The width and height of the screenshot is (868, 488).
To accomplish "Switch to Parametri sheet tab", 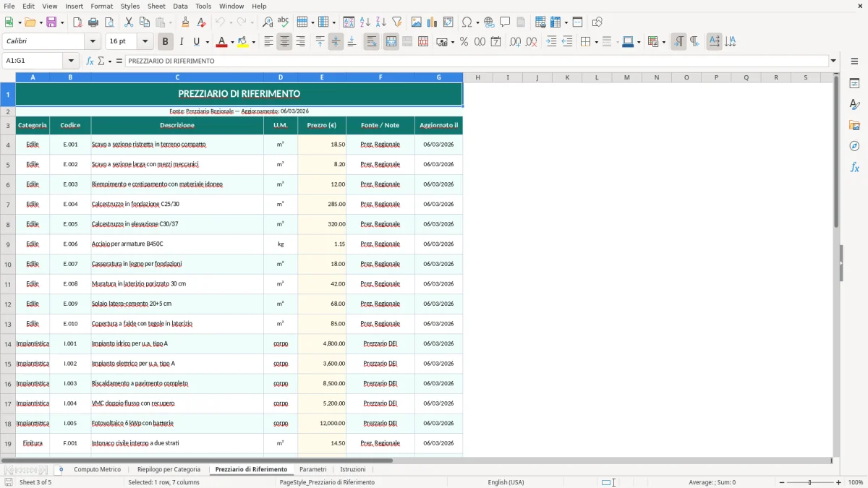I will [313, 469].
